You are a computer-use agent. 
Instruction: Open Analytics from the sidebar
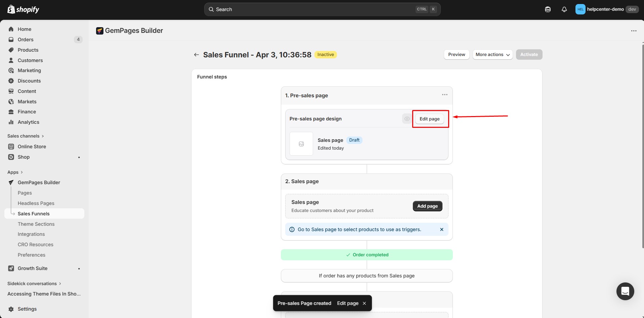coord(28,122)
